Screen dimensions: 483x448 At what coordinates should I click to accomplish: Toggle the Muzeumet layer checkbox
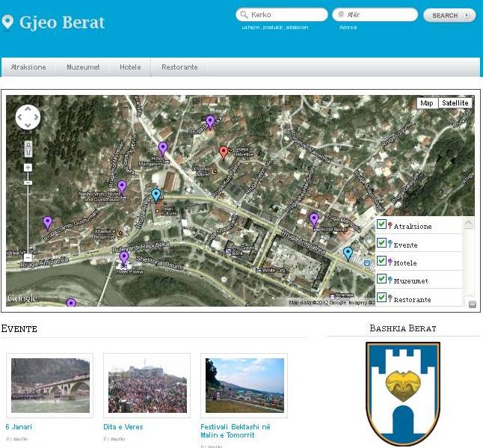coord(381,279)
